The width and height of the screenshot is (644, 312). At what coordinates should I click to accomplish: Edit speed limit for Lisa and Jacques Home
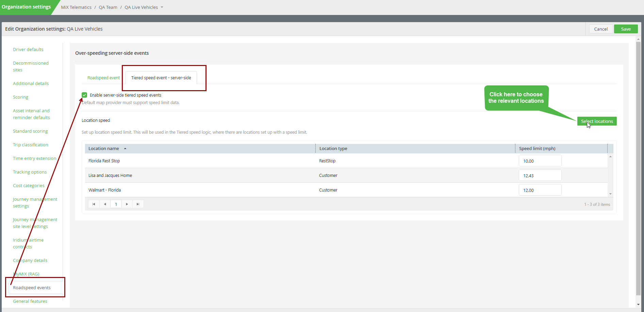pyautogui.click(x=540, y=176)
